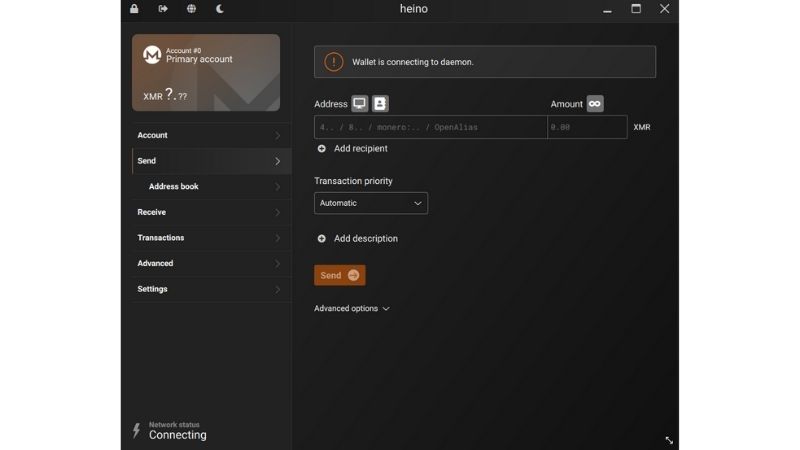Click the chevron beside Receive

click(x=278, y=212)
